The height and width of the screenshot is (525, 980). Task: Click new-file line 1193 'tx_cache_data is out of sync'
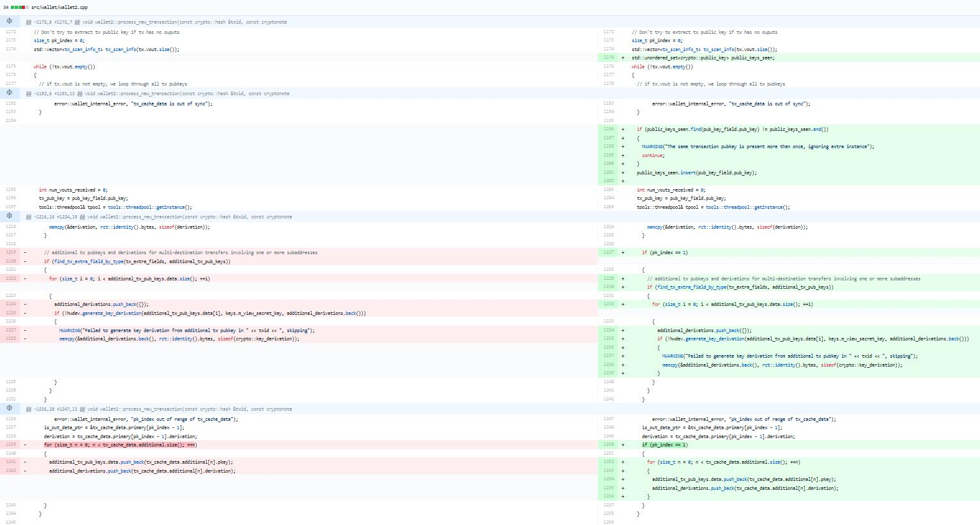coord(731,103)
